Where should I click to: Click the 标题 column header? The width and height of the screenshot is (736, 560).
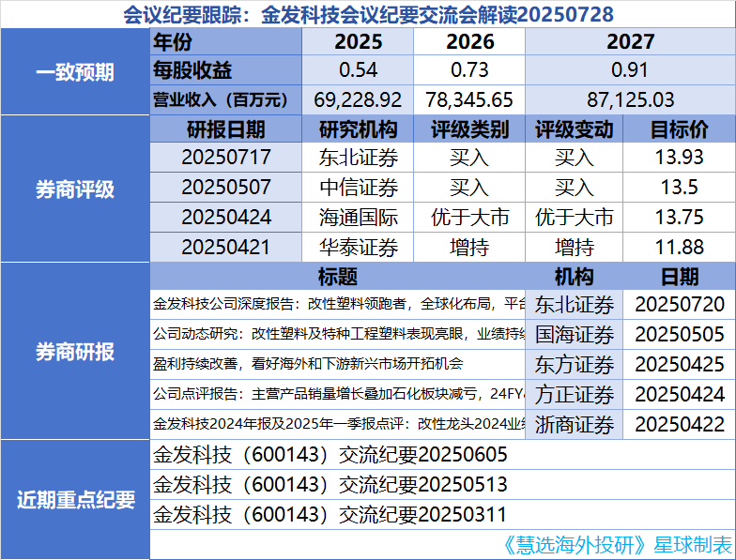point(338,276)
